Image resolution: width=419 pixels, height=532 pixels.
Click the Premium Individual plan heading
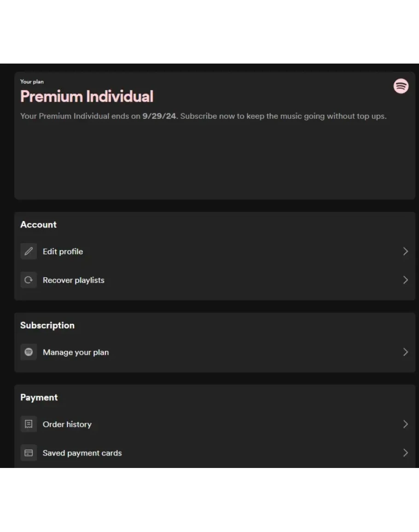pos(87,97)
